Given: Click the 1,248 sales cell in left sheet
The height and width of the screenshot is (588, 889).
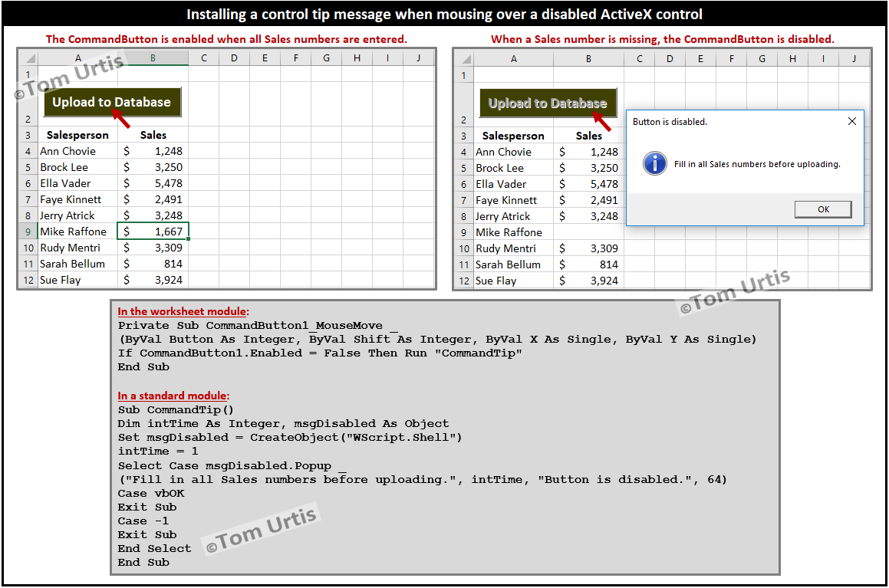Looking at the screenshot, I should coord(153,151).
